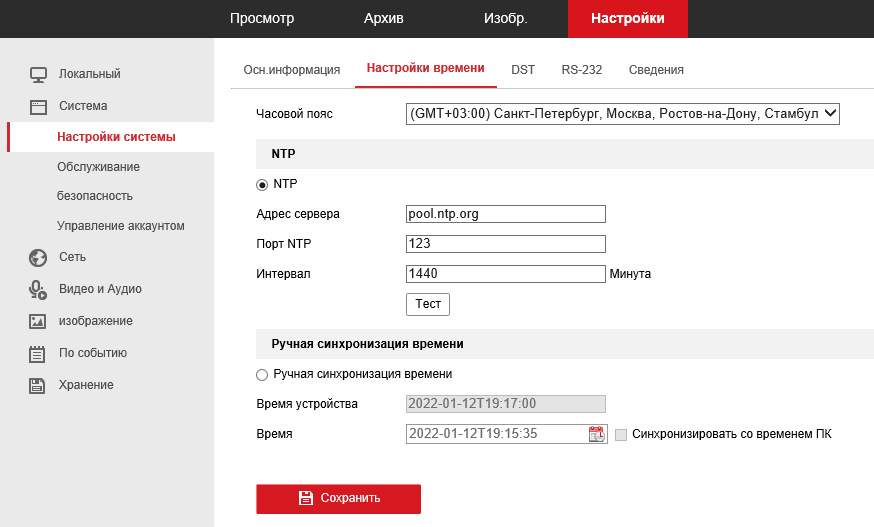
Task: Click the Сохранить button
Action: click(x=338, y=499)
